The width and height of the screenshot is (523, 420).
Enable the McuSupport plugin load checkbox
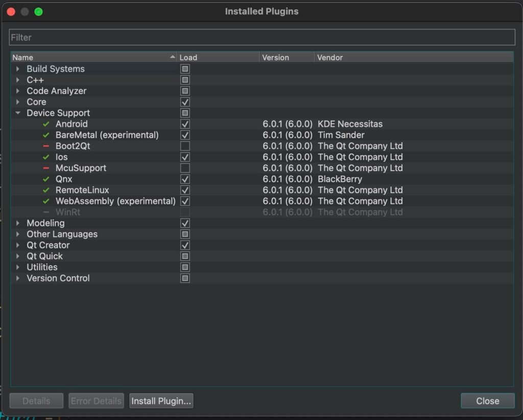pos(185,168)
